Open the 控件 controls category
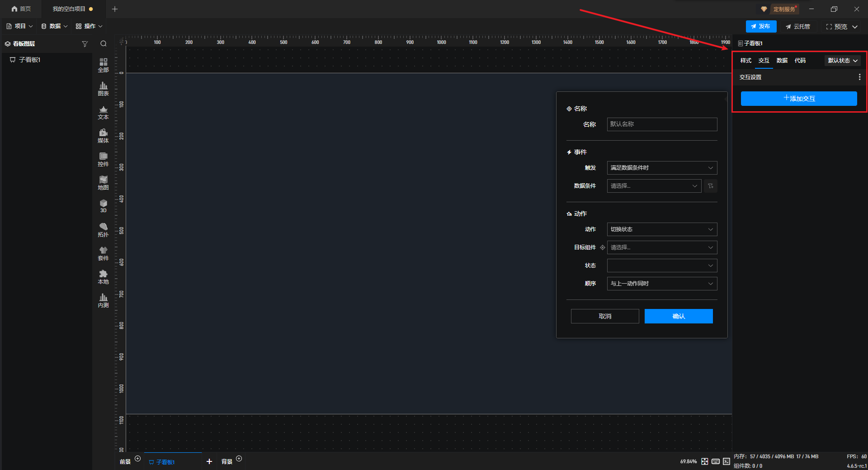Image resolution: width=868 pixels, height=470 pixels. coord(104,159)
